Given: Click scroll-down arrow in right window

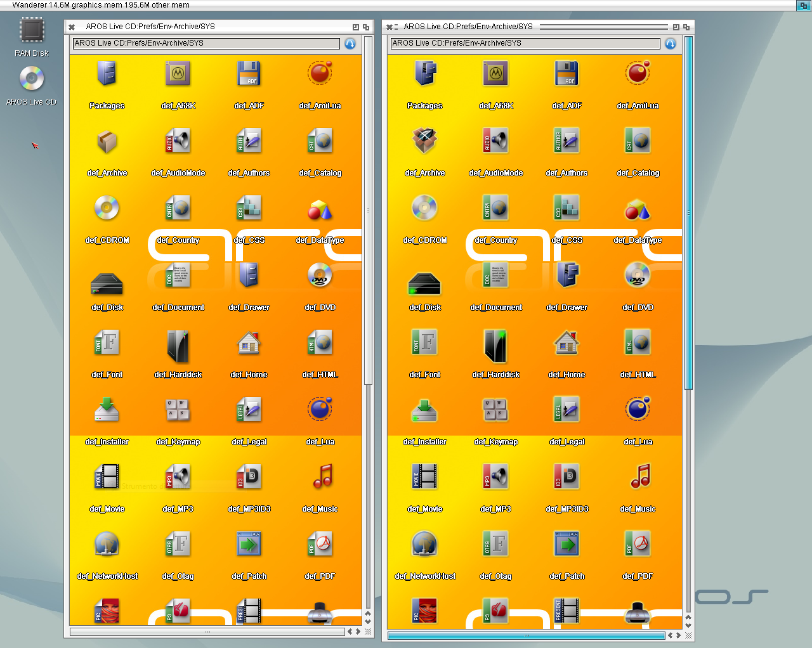Looking at the screenshot, I should tap(688, 626).
